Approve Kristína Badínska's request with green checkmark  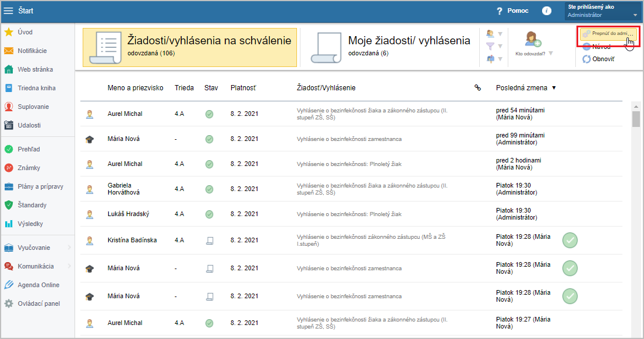coord(570,240)
